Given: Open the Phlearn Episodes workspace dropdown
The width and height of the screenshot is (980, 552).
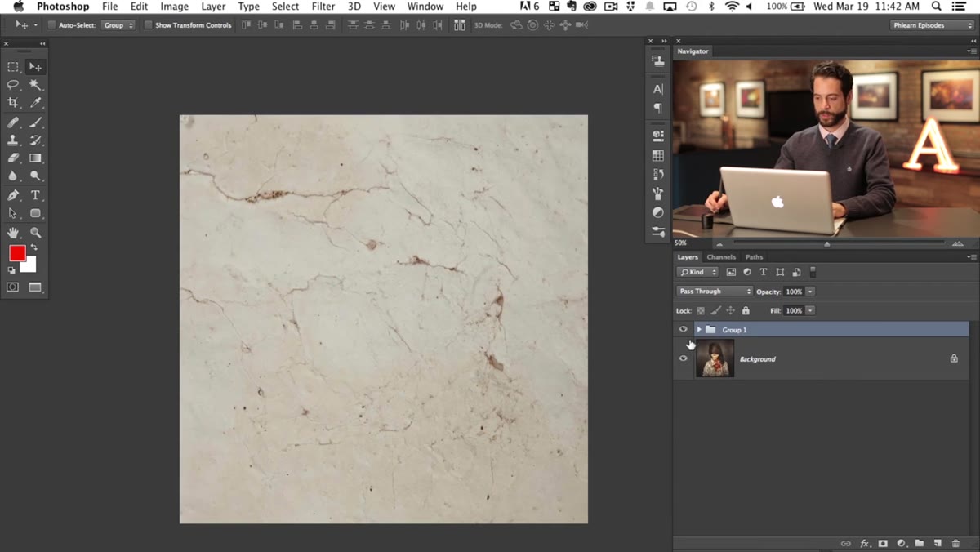Looking at the screenshot, I should pos(932,25).
